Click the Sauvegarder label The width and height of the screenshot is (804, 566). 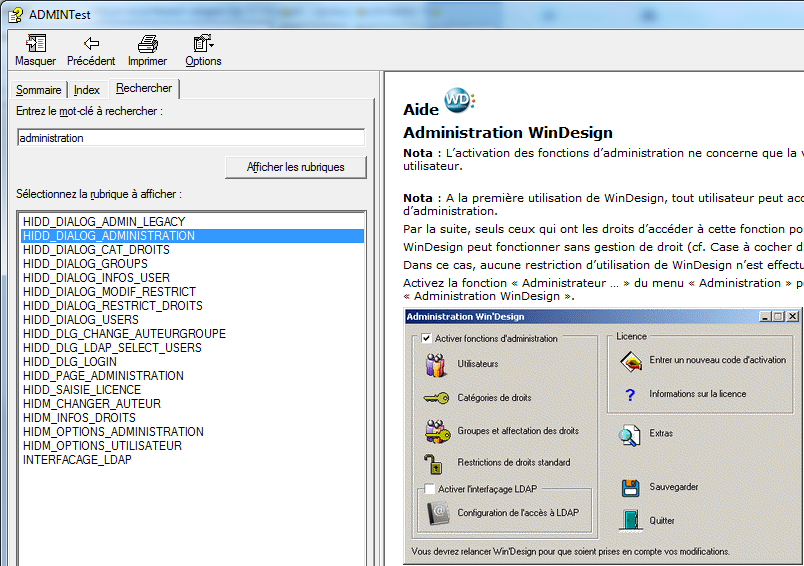pos(674,487)
